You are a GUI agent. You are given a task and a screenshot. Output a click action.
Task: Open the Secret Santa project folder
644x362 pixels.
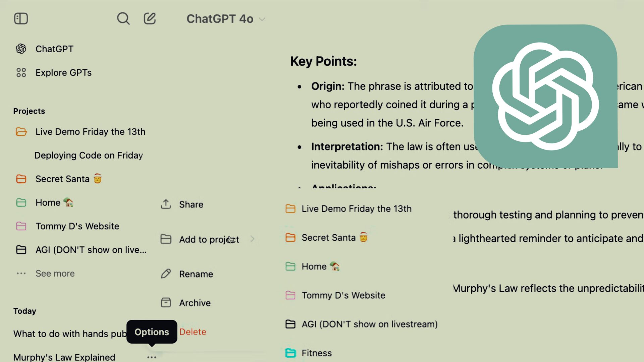(21, 179)
